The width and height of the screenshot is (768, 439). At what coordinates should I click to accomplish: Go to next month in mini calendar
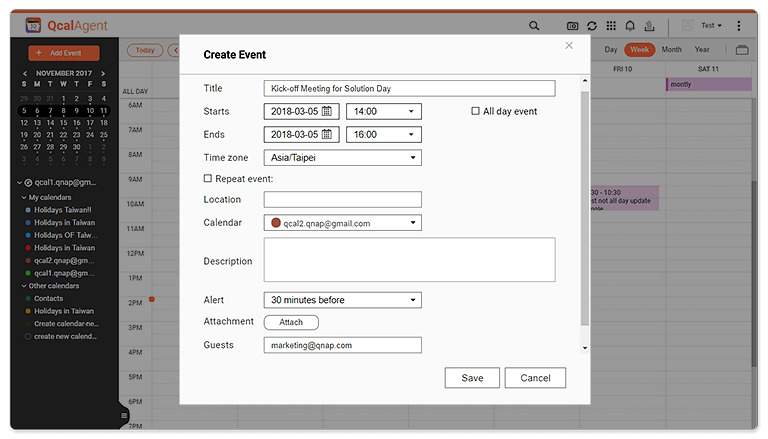pyautogui.click(x=103, y=73)
